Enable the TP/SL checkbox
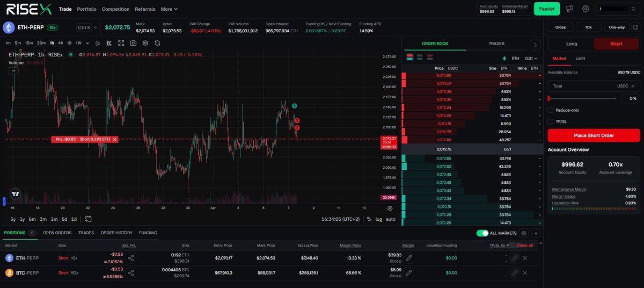The height and width of the screenshot is (288, 644). [551, 121]
